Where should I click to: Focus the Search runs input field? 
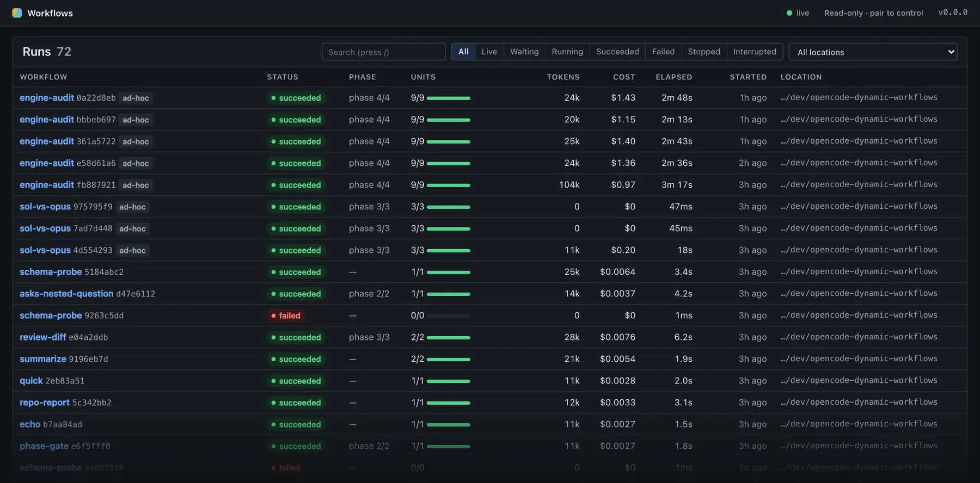[383, 52]
